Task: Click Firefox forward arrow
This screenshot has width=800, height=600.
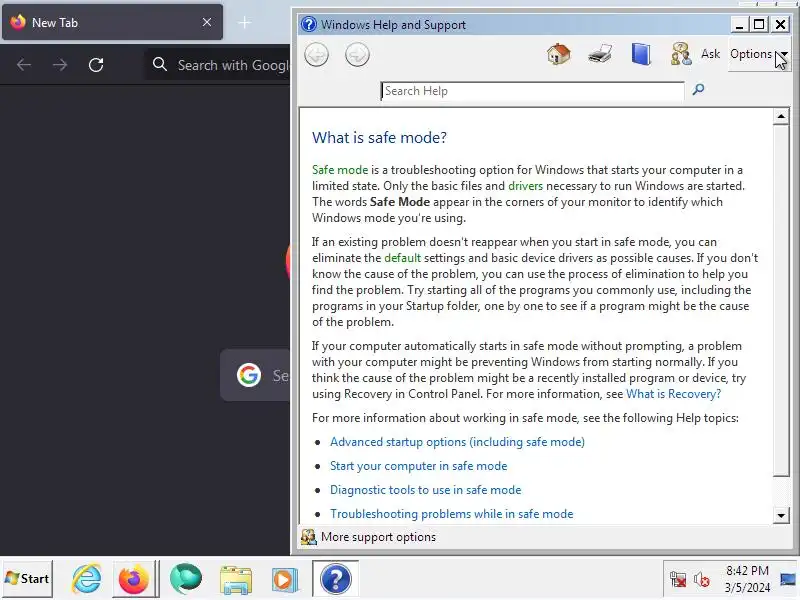Action: (x=60, y=65)
